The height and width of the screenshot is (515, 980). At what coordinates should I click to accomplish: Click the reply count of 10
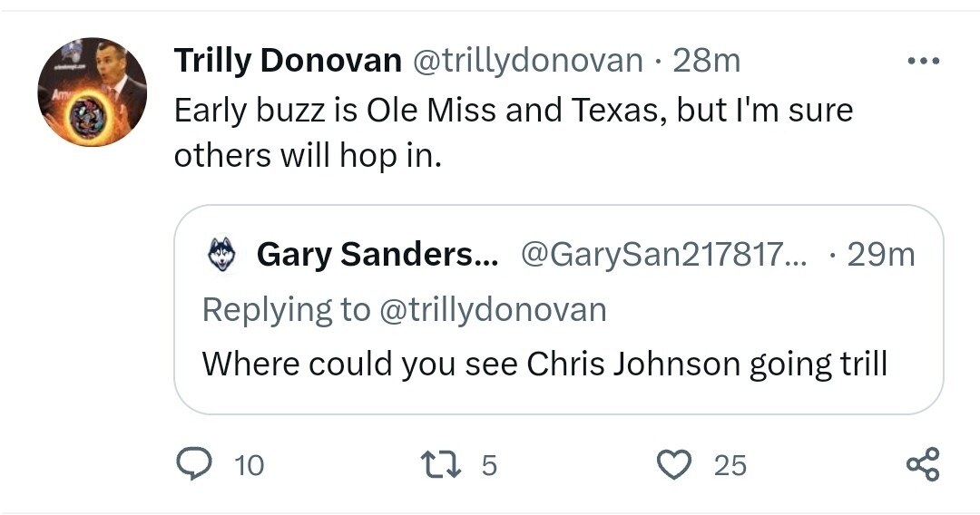click(249, 465)
